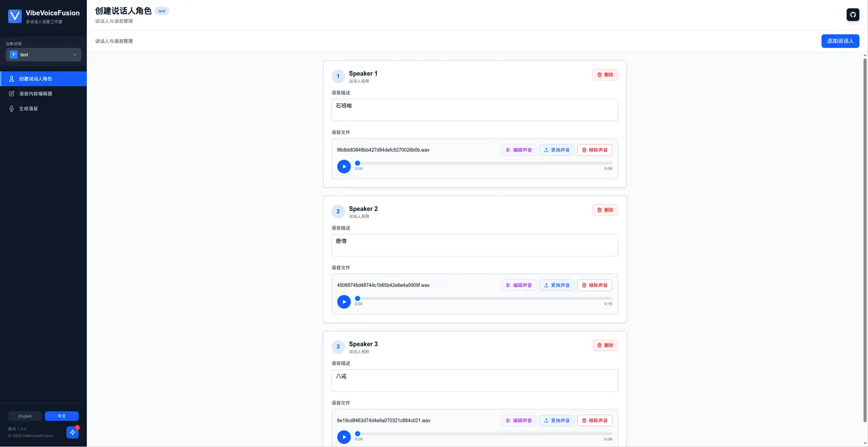868x447 pixels.
Task: Click the lightning notification icon
Action: point(72,432)
